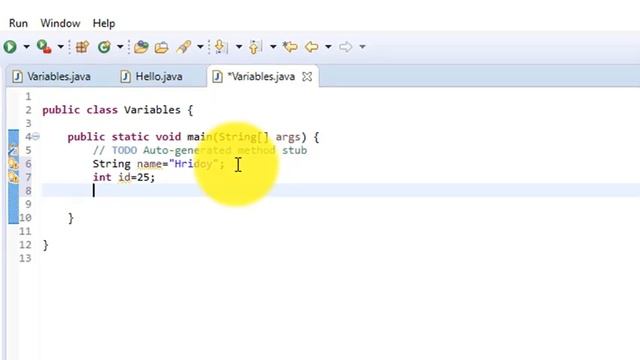Open the Help menu

[x=104, y=23]
